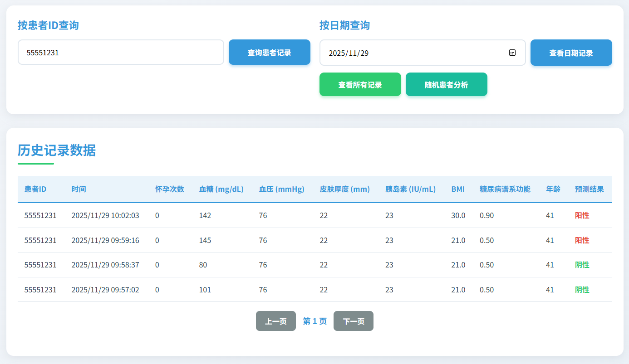Click the pedigree function value 0.90
The image size is (629, 364).
(486, 215)
